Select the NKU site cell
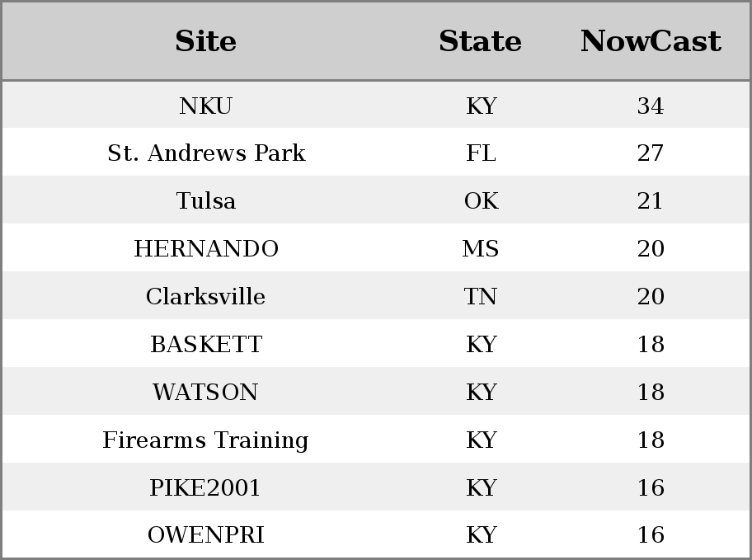The width and height of the screenshot is (752, 560). tap(206, 106)
